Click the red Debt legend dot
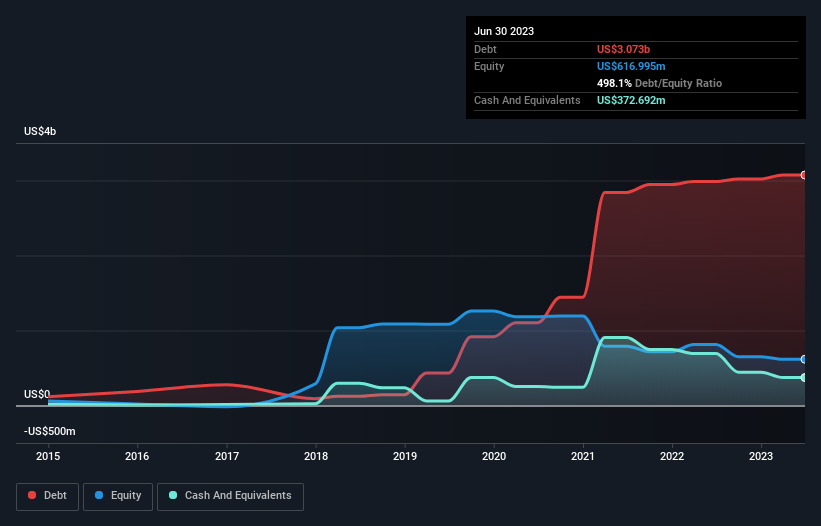The height and width of the screenshot is (526, 821). click(x=32, y=495)
